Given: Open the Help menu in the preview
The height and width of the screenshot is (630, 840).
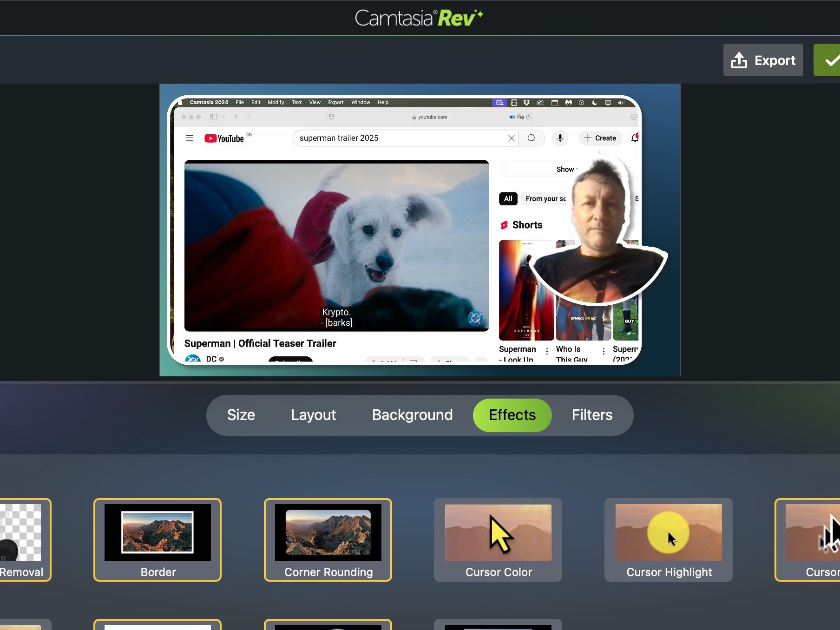Looking at the screenshot, I should (383, 102).
